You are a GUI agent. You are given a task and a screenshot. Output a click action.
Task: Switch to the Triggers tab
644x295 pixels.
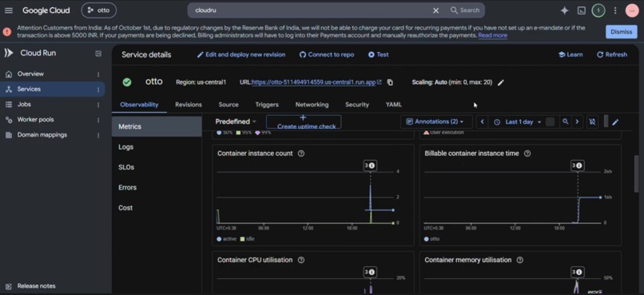(x=267, y=105)
